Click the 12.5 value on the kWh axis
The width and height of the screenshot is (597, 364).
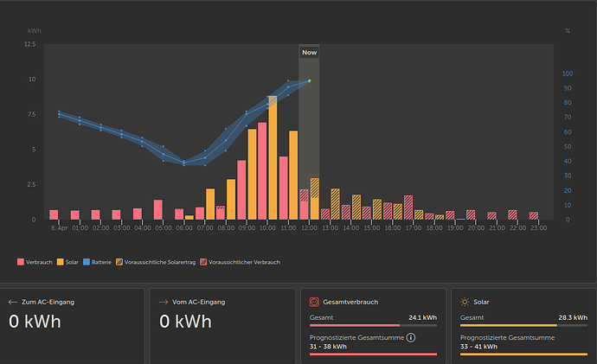pyautogui.click(x=29, y=44)
